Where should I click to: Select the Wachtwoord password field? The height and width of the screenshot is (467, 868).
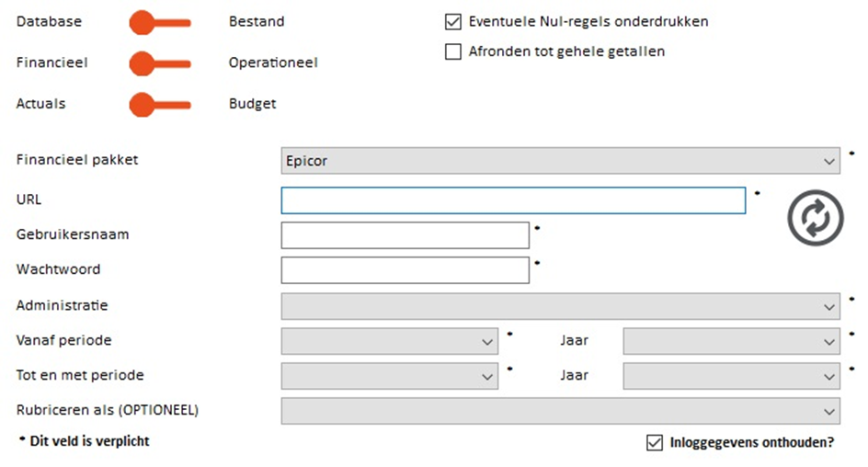405,270
